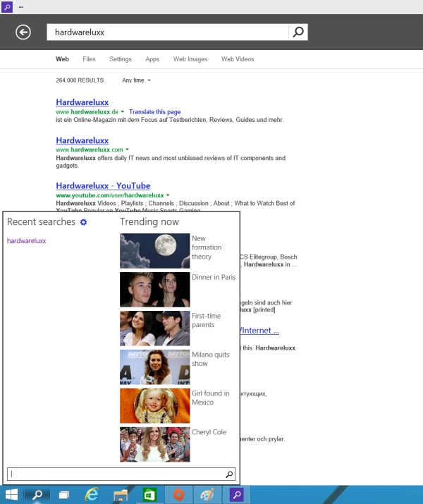Screen dimensions: 423x504
Task: Switch to the Apps tab
Action: click(x=152, y=59)
